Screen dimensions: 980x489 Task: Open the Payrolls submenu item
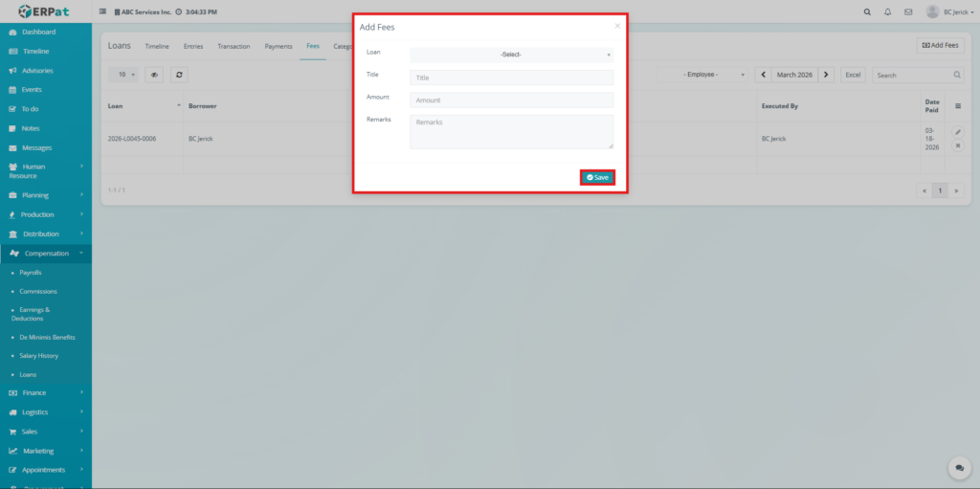point(31,273)
